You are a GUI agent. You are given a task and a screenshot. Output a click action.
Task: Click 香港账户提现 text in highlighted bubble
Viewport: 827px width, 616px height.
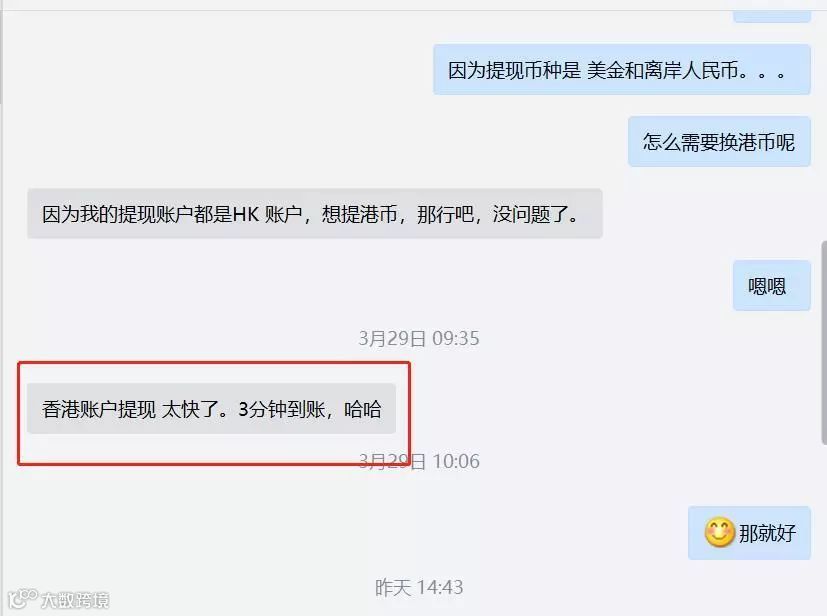point(99,409)
